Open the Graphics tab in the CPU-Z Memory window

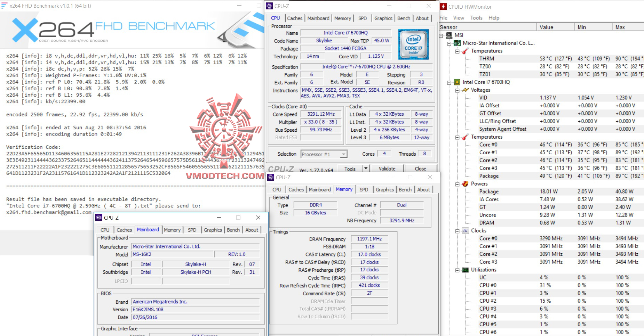click(385, 190)
